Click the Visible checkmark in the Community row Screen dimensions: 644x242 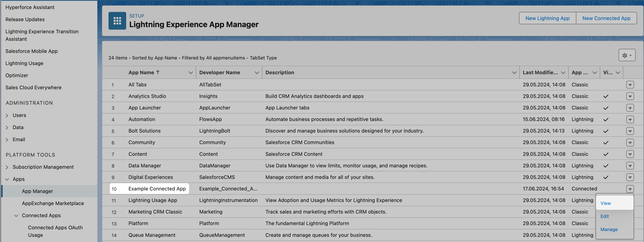pyautogui.click(x=606, y=143)
